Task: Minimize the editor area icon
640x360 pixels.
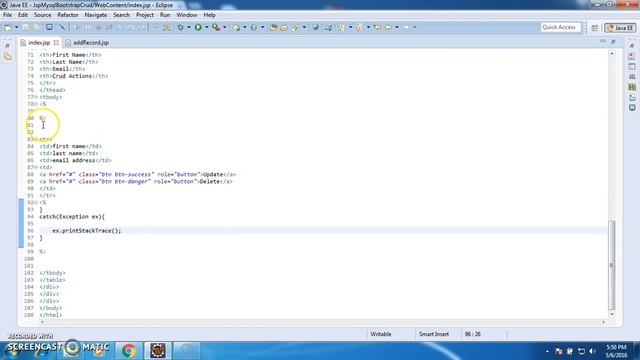Action: (x=603, y=42)
